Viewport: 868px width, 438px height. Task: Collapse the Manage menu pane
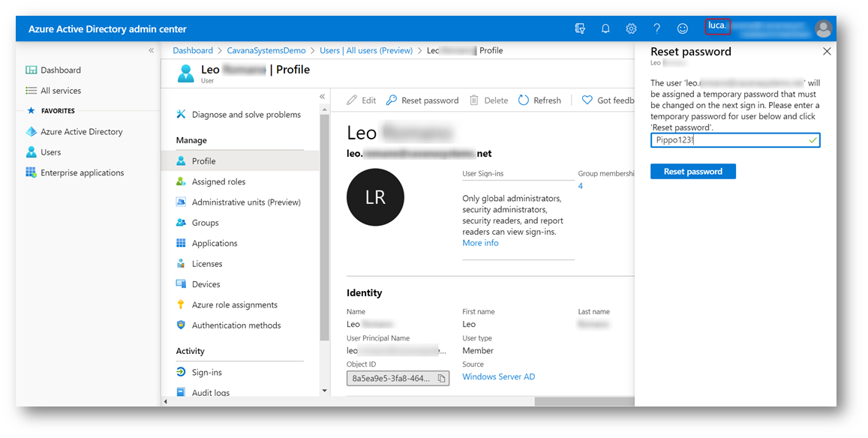(322, 96)
